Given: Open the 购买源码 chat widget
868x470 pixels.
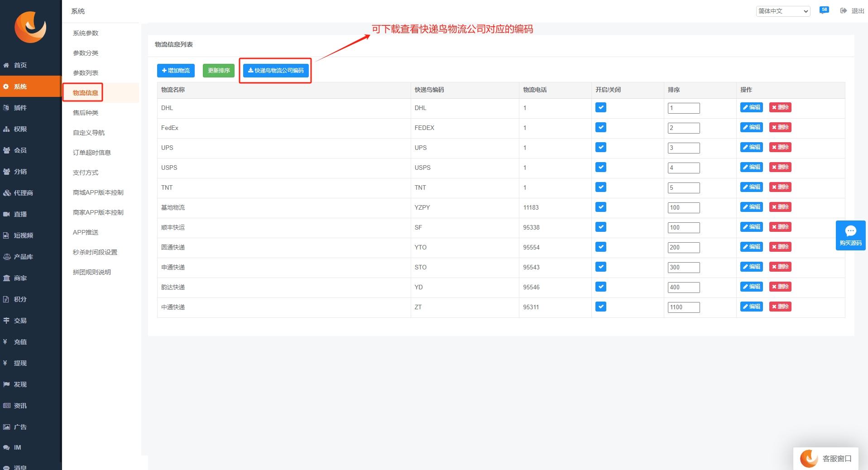Looking at the screenshot, I should pos(850,235).
